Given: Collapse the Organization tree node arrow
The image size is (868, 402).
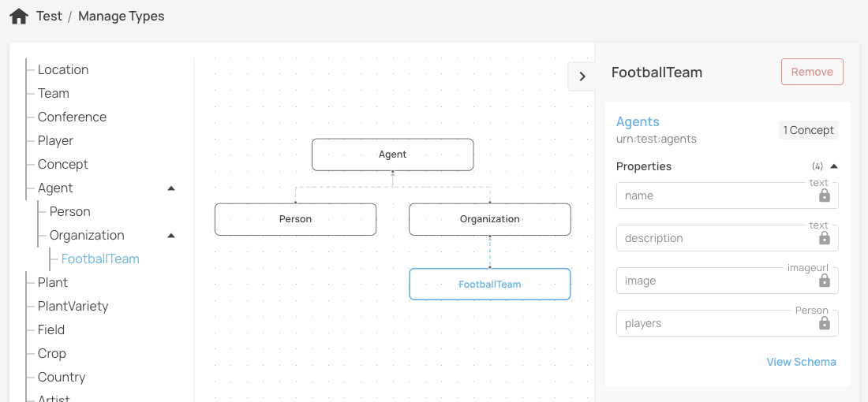Looking at the screenshot, I should 171,236.
